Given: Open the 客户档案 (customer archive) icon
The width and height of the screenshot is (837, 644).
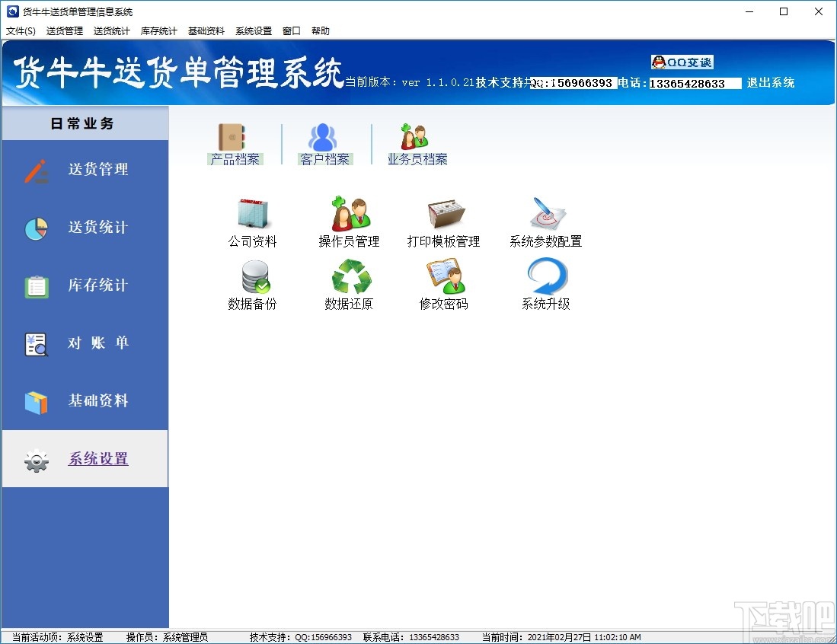Looking at the screenshot, I should (x=324, y=144).
